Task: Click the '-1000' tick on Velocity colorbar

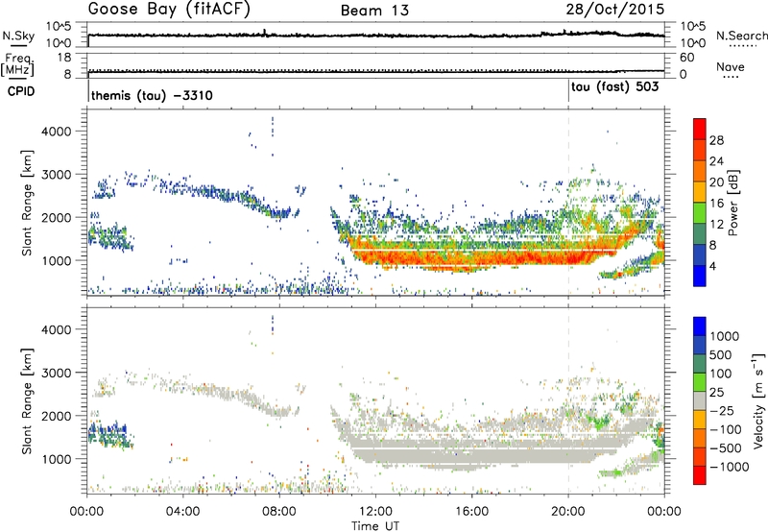Action: point(730,467)
